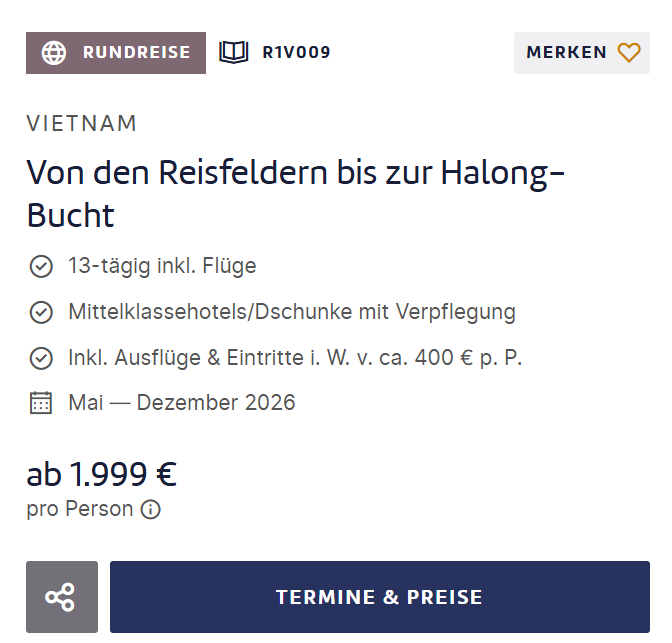Screen dimensions: 672x643
Task: Click the trip code R1V009
Action: (x=296, y=52)
